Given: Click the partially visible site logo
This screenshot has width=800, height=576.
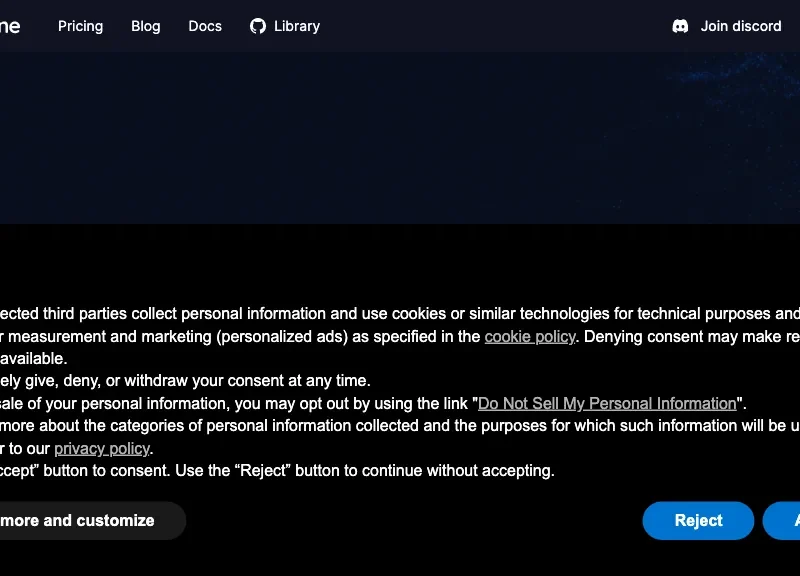Looking at the screenshot, I should click(10, 26).
